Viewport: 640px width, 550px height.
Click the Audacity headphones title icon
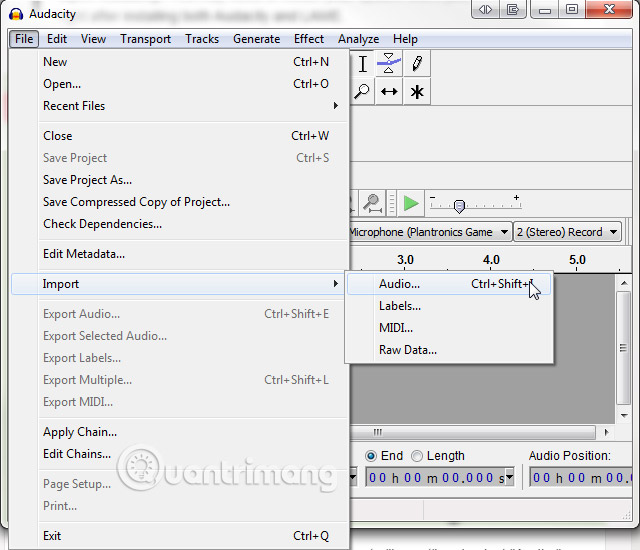click(x=16, y=14)
